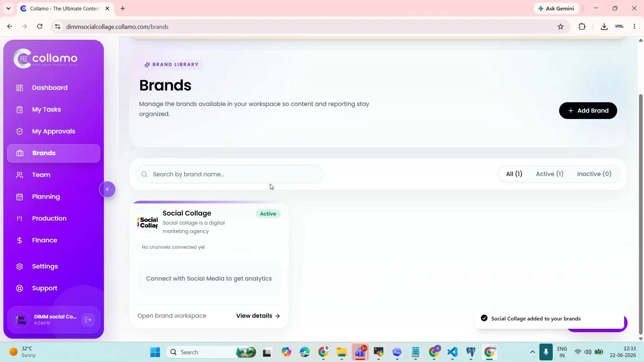Open the Chrome three-dot menu
This screenshot has height=362, width=644.
[634, 26]
